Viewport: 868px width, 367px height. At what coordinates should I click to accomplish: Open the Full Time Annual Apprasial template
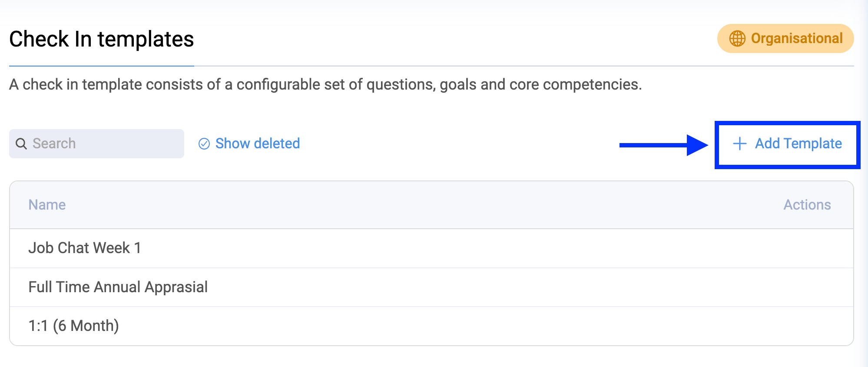coord(118,287)
